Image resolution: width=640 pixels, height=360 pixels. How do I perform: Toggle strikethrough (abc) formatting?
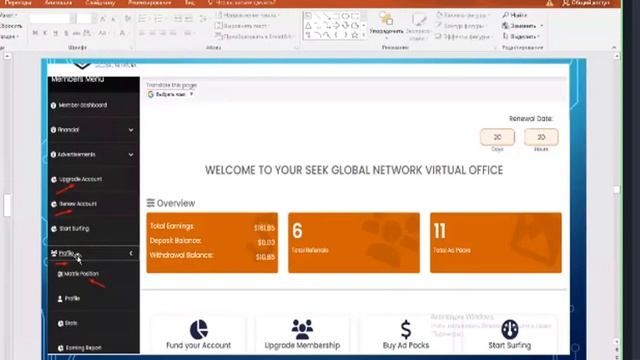point(76,33)
